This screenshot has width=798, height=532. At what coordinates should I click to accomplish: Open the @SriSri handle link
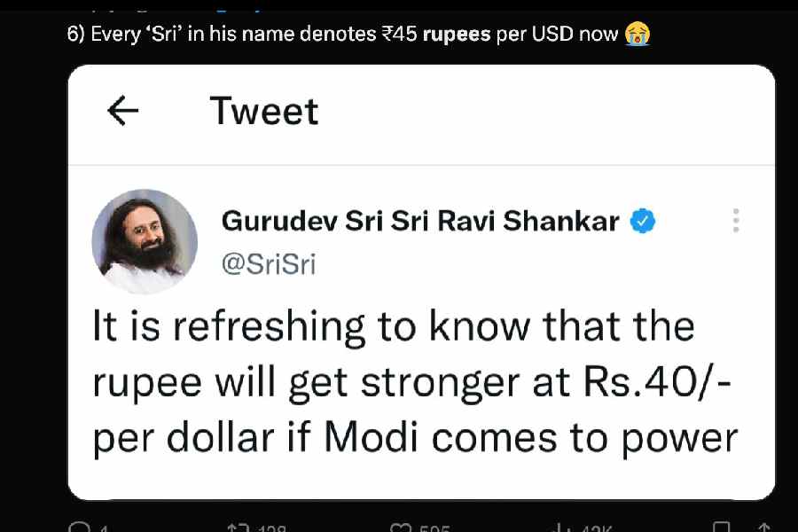(269, 263)
